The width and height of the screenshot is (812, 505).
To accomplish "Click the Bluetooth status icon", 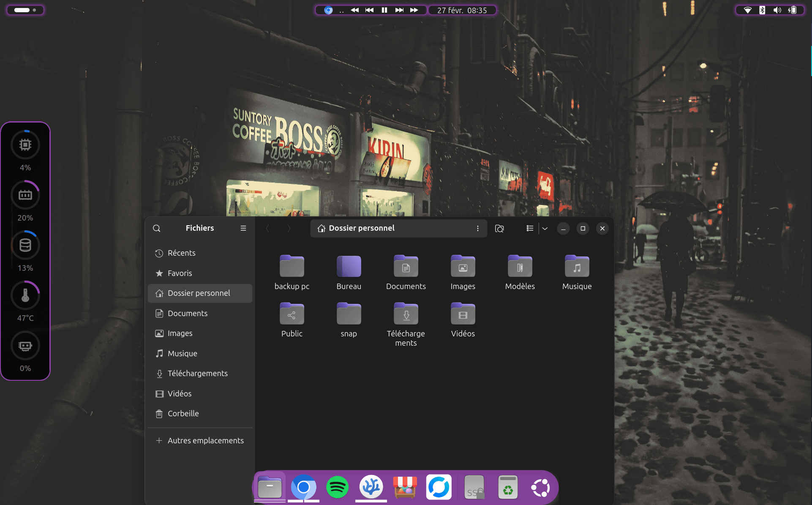I will coord(762,10).
